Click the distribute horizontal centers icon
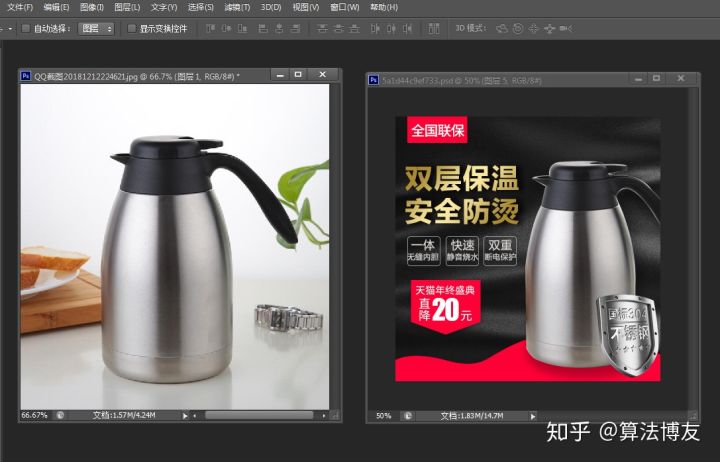The height and width of the screenshot is (462, 720). pos(391,28)
